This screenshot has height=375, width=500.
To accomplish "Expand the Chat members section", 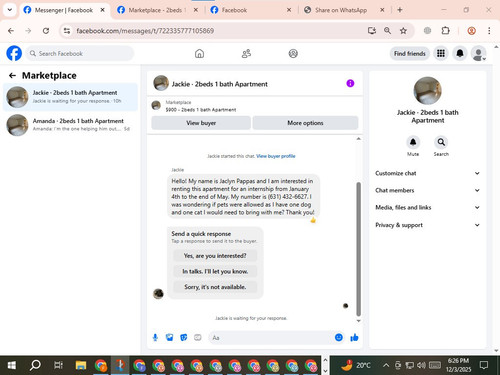I will 428,190.
